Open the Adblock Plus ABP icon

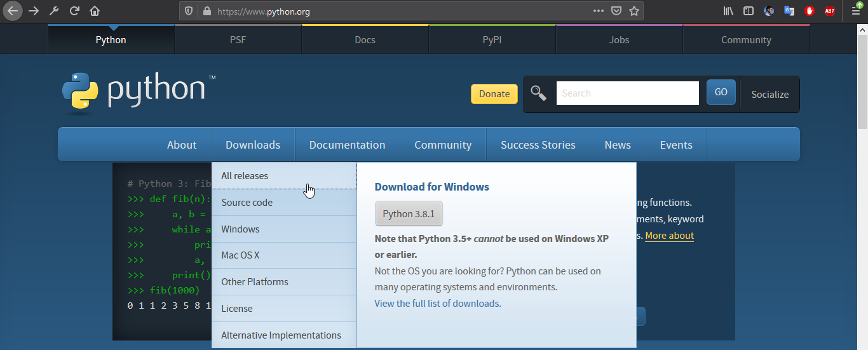[830, 11]
